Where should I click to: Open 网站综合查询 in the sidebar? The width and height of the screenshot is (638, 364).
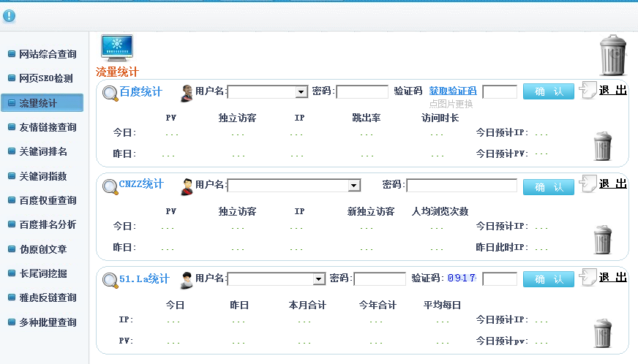tap(47, 54)
